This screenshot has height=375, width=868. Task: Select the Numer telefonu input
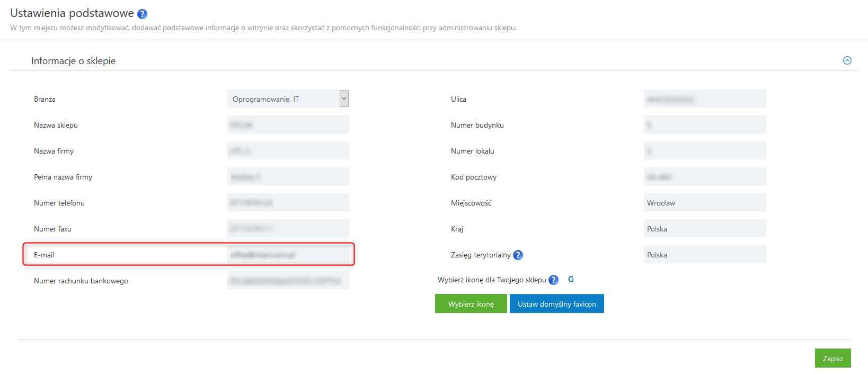pos(288,203)
